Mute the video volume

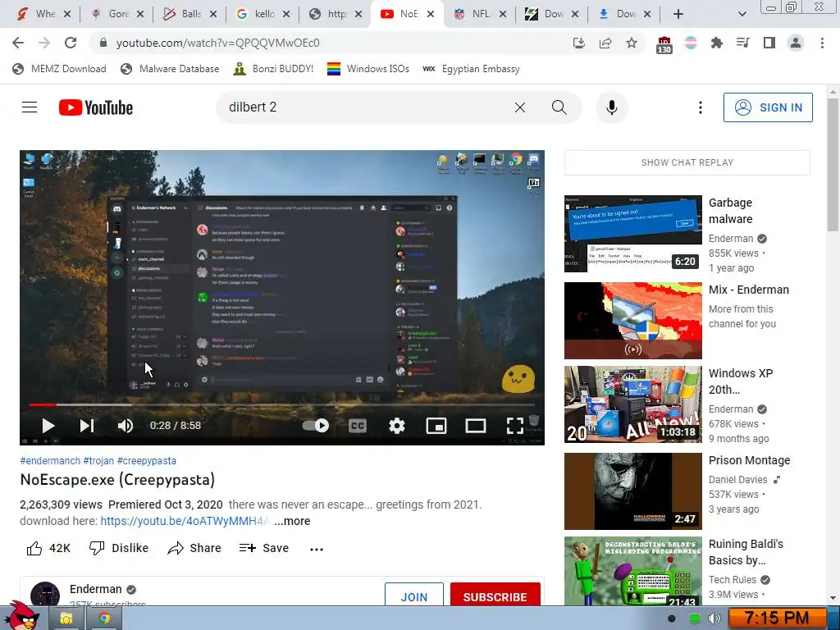[x=126, y=426]
